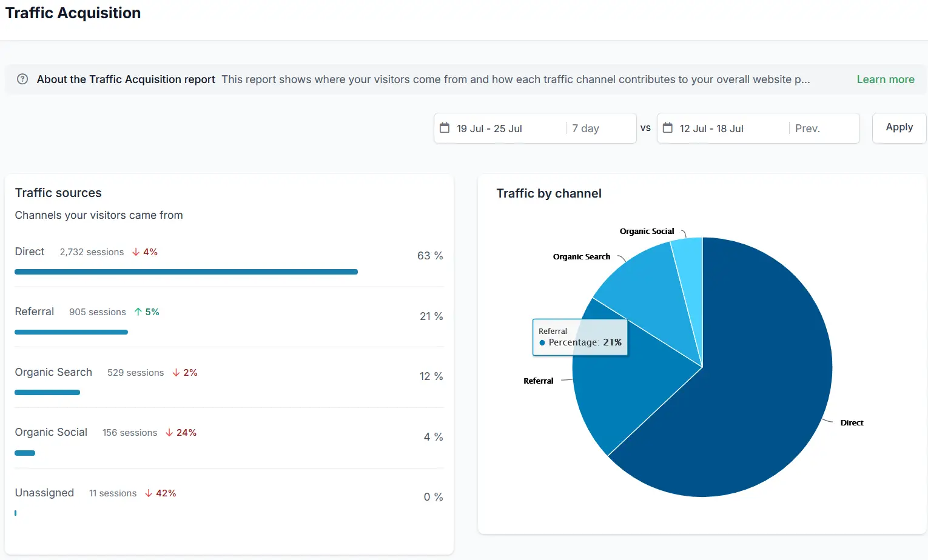Click the Organic Social sessions progress bar

[25, 453]
